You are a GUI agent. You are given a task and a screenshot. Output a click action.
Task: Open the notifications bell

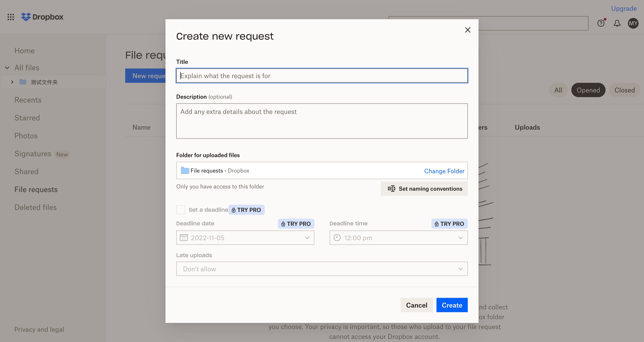(x=617, y=23)
